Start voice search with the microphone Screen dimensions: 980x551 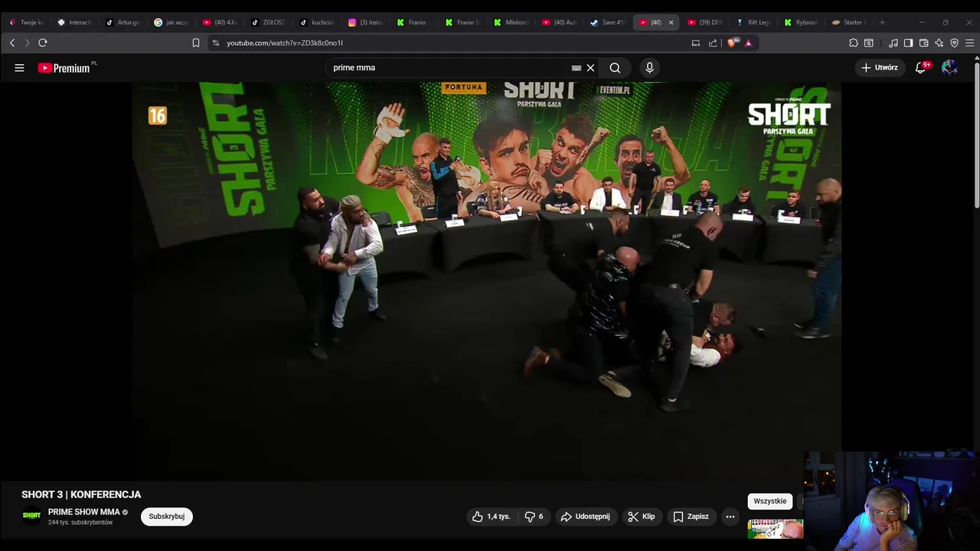[649, 67]
